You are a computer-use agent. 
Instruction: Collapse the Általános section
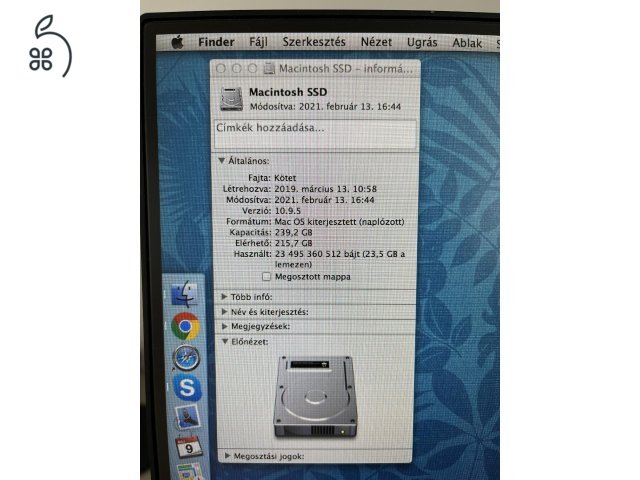click(x=222, y=161)
